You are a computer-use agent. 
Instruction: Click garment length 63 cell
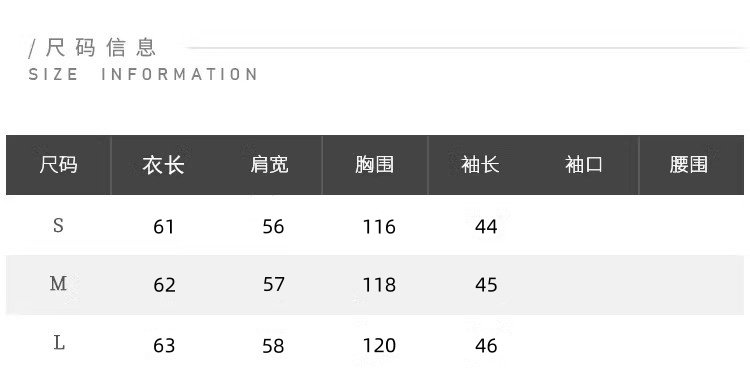164,345
